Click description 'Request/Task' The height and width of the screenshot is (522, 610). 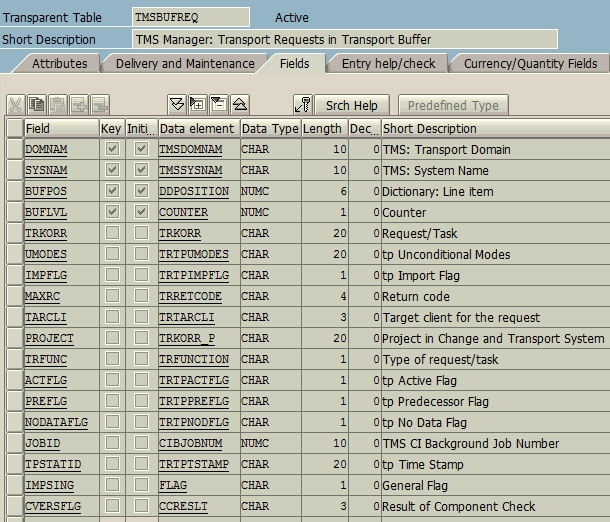pos(419,233)
